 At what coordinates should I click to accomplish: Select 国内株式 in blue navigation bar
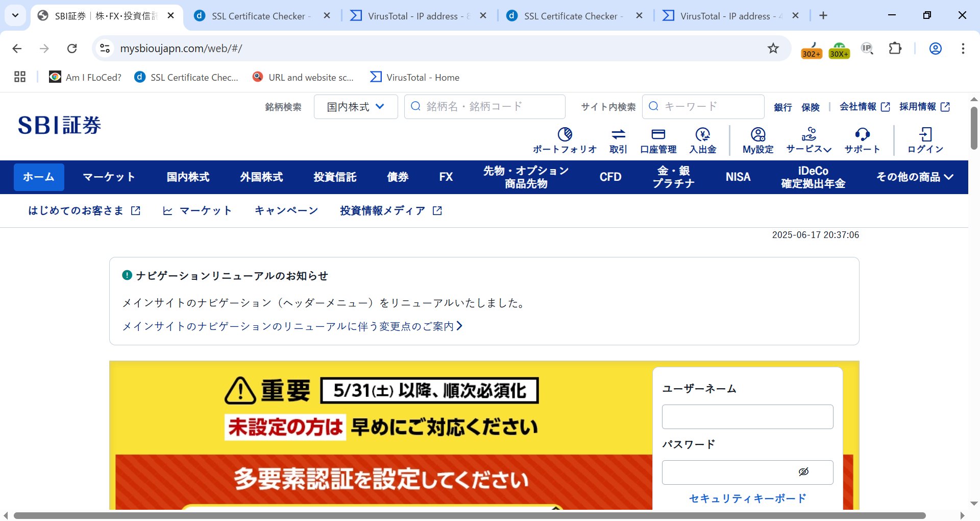click(x=188, y=177)
